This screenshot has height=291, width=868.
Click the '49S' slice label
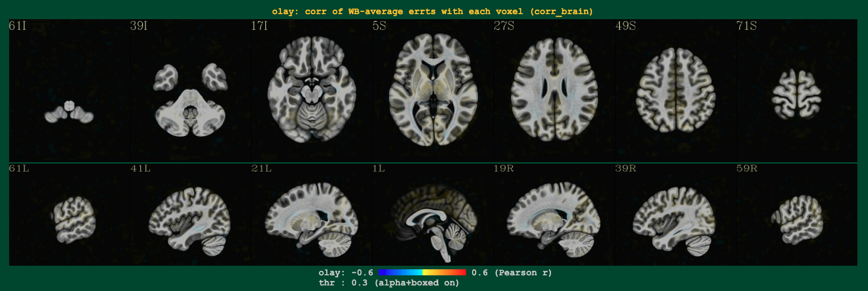pyautogui.click(x=625, y=26)
